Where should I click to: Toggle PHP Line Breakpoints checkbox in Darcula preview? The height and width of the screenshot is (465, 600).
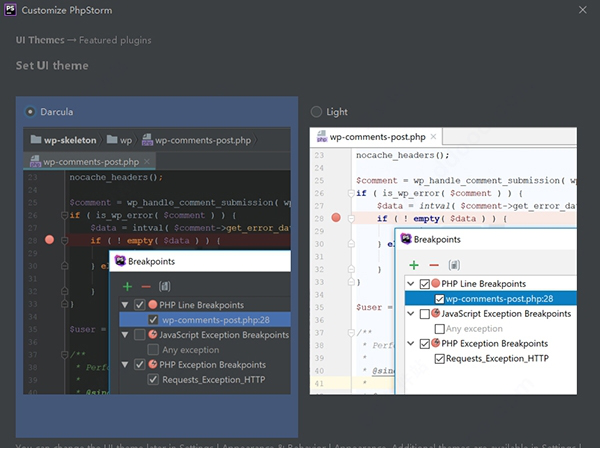tap(140, 305)
